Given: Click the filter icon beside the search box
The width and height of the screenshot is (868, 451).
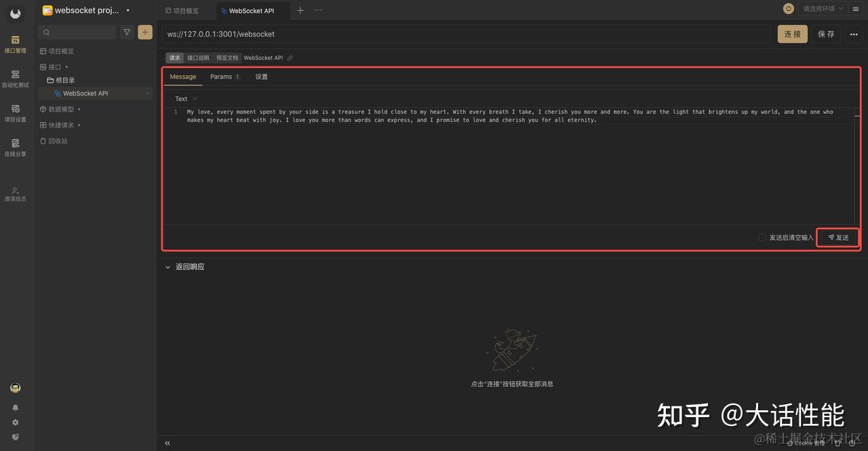Looking at the screenshot, I should click(127, 32).
